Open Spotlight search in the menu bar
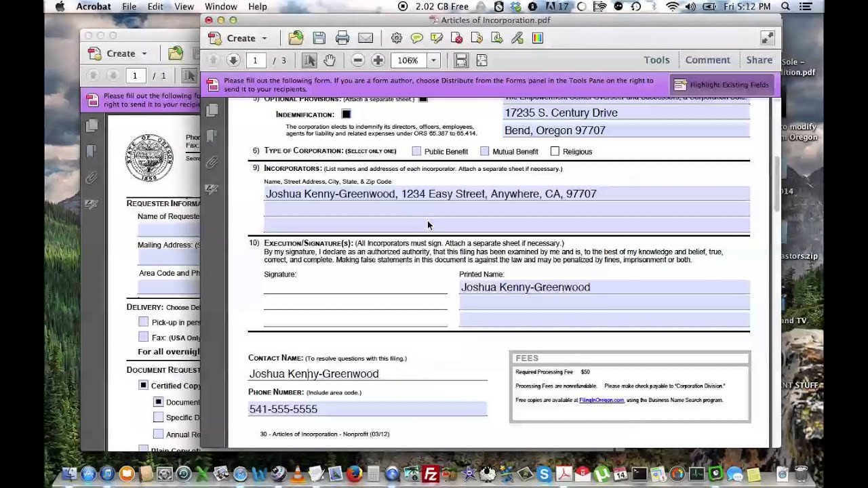The height and width of the screenshot is (488, 868). 786,6
